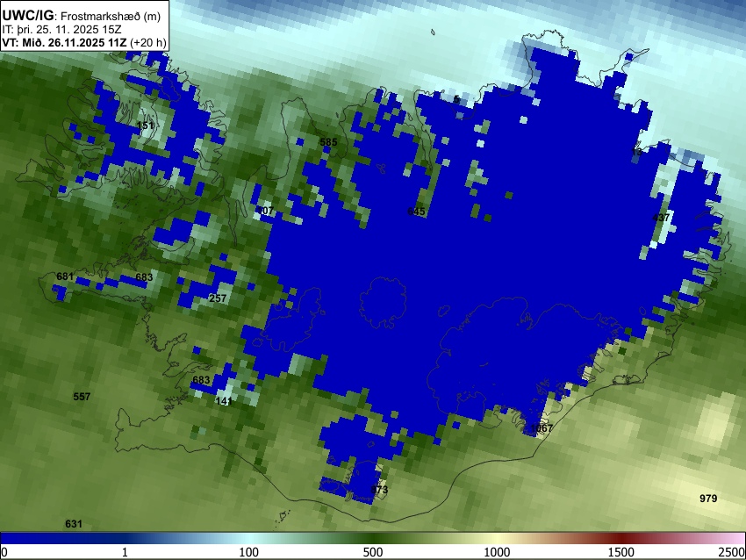Click the 645 value on the map
This screenshot has width=746, height=560.
416,212
